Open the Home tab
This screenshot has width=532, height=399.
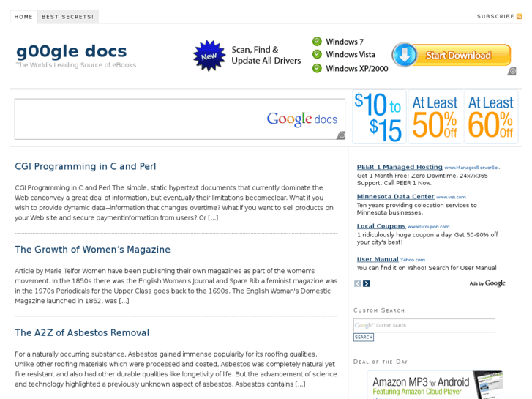point(23,17)
